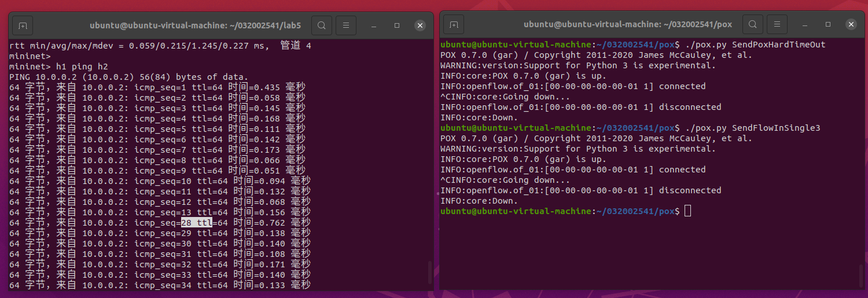Screen dimensions: 868x298
Task: Click the icmp_seq=10 ping reply line
Action: [160, 181]
